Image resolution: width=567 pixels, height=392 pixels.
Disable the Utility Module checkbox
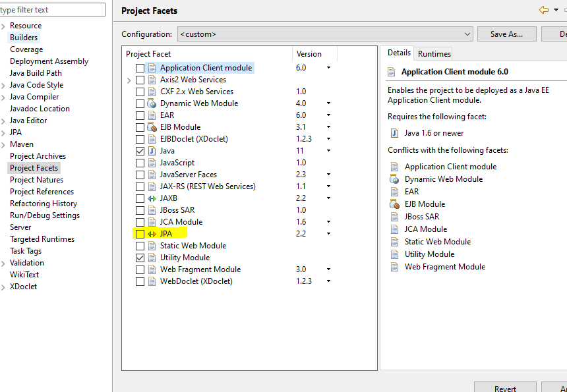pyautogui.click(x=140, y=257)
